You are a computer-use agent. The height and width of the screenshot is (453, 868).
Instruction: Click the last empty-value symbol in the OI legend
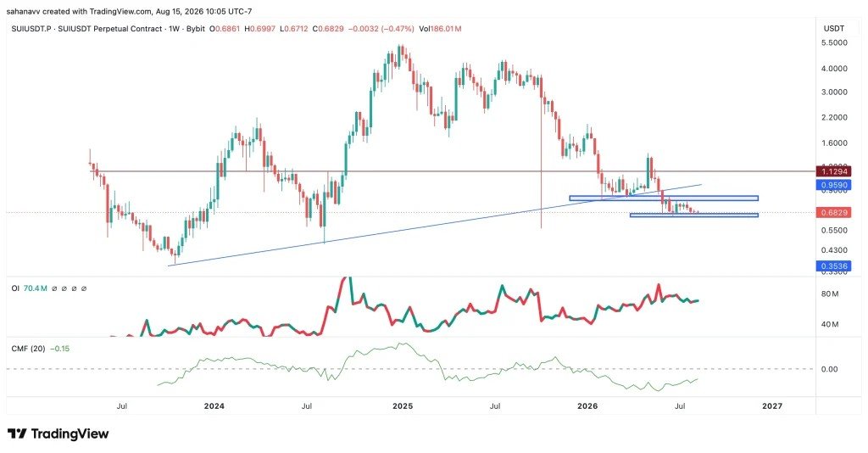tap(84, 288)
